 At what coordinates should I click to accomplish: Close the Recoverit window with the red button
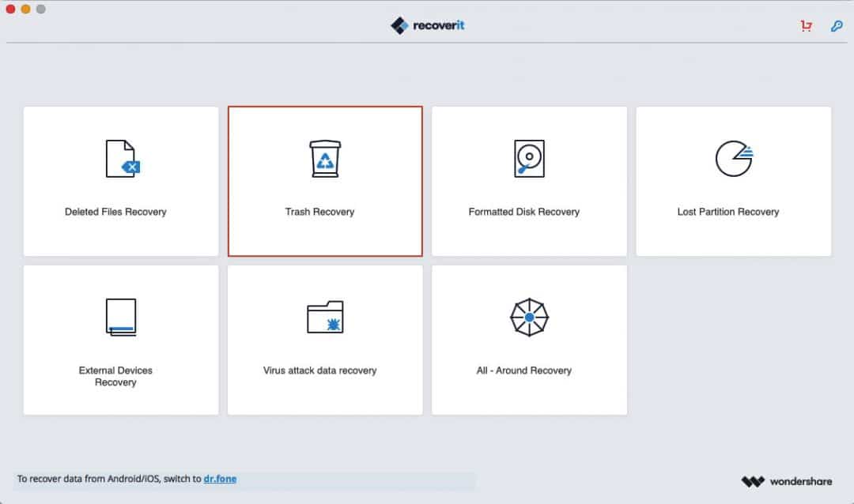(10, 9)
